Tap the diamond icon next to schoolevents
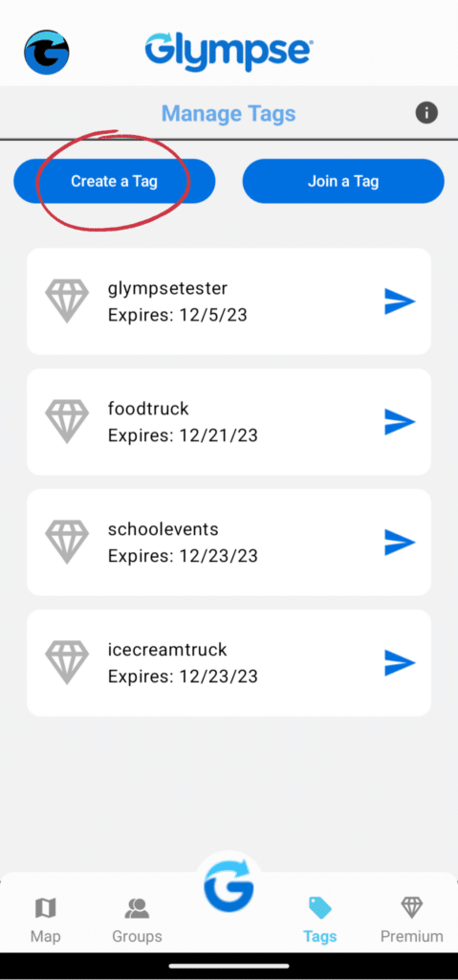This screenshot has height=980, width=458. 68,542
